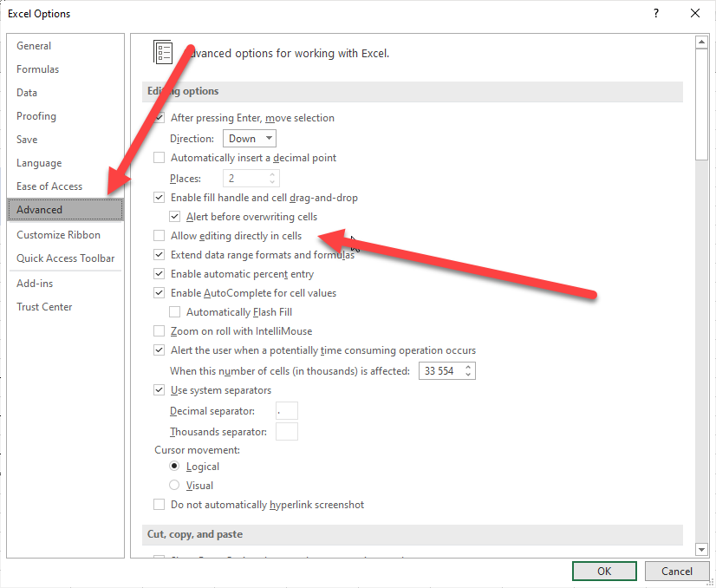Confirm with the OK button
This screenshot has height=588, width=716.
tap(604, 572)
